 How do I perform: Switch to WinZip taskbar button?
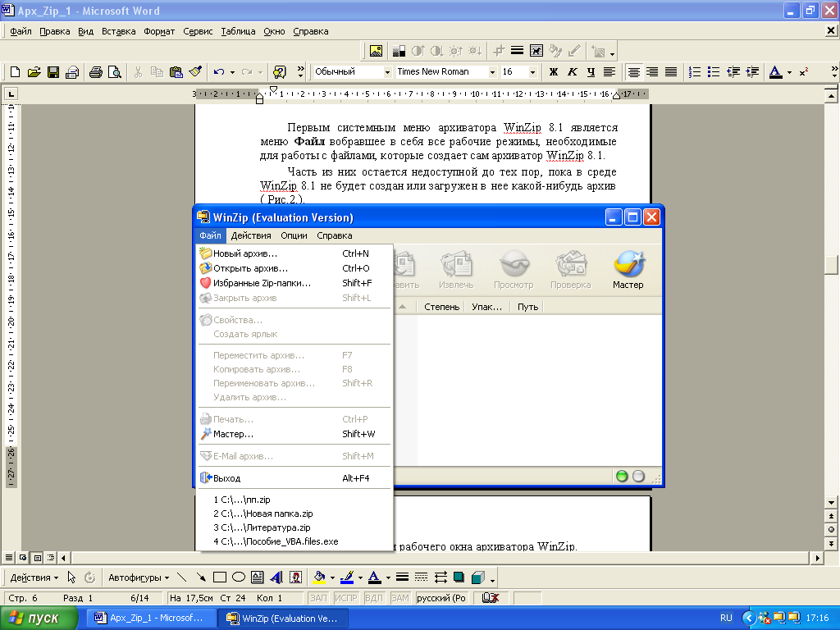pyautogui.click(x=283, y=619)
